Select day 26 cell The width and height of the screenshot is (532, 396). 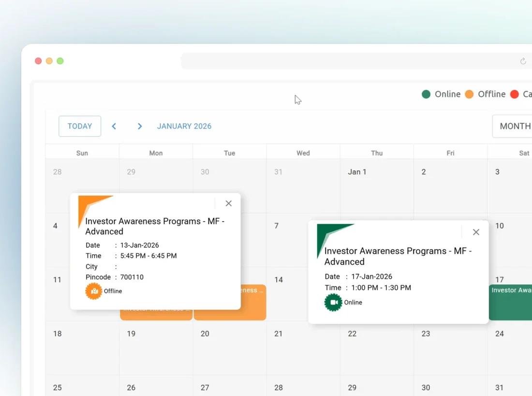pyautogui.click(x=156, y=386)
